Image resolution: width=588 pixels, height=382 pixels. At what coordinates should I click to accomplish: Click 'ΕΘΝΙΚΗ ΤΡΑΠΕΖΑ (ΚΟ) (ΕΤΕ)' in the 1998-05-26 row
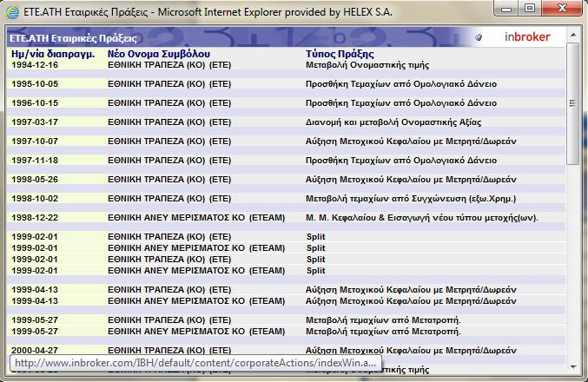point(169,180)
